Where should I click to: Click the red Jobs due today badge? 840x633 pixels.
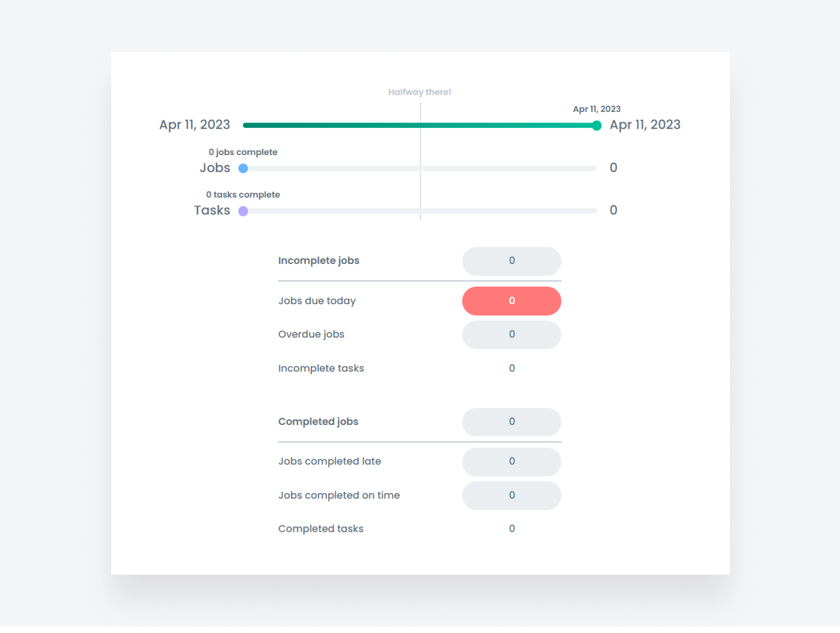(511, 301)
